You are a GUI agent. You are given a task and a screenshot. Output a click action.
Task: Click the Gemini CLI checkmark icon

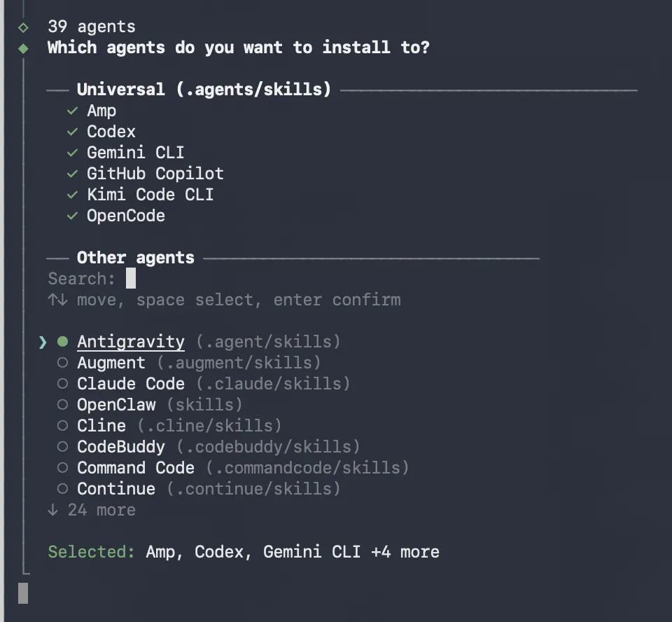pos(71,153)
